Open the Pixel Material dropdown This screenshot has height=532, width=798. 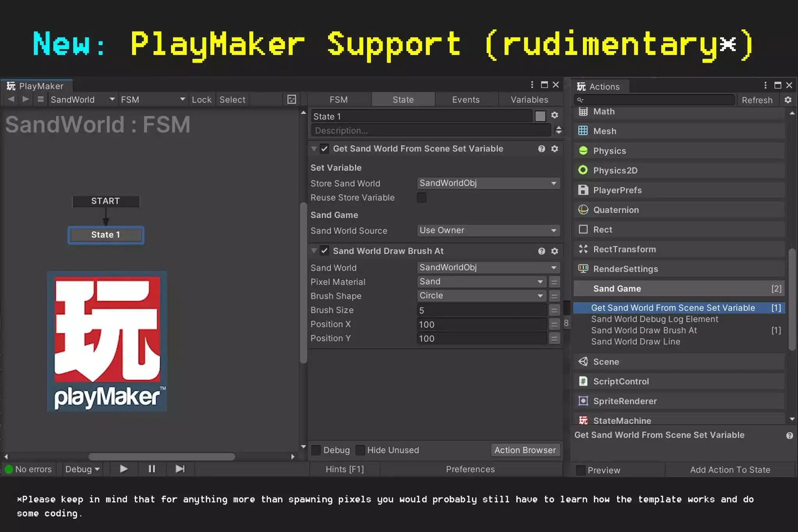click(x=481, y=281)
